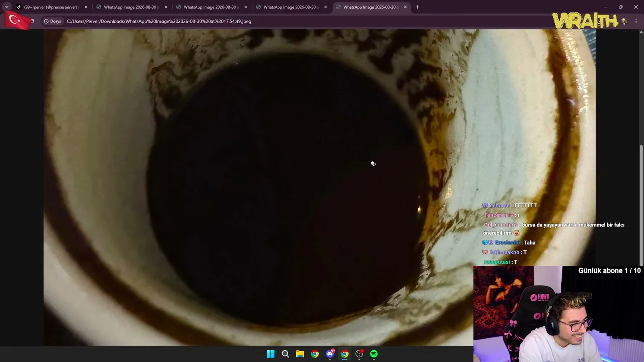Click the zoomed coffee cup image
The width and height of the screenshot is (644, 362).
(319, 187)
